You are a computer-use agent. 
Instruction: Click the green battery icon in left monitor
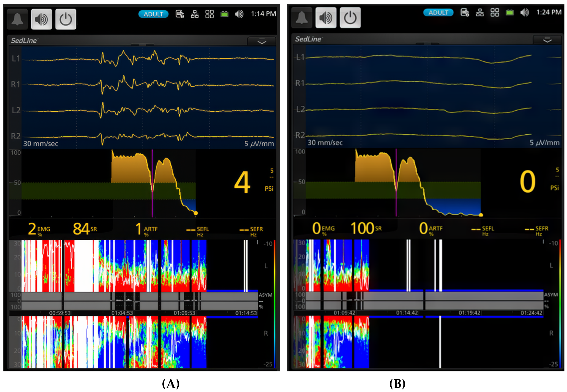click(224, 14)
